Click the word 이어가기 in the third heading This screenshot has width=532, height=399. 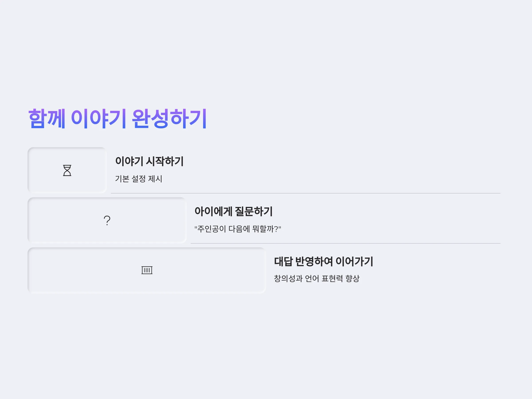pos(354,261)
